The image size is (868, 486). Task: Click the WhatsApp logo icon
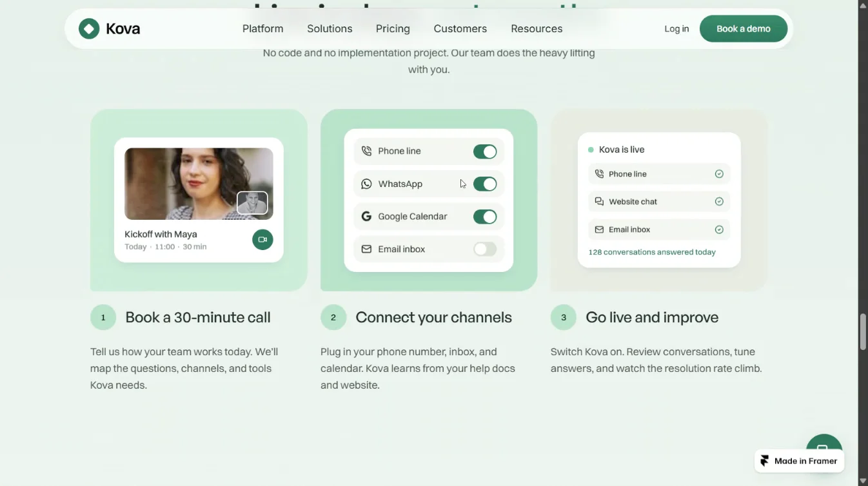366,184
